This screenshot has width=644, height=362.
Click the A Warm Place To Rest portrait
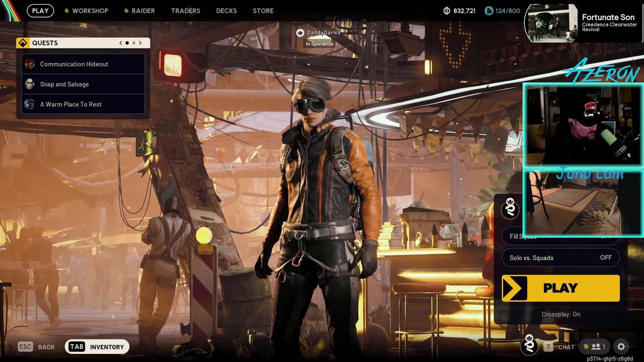30,104
